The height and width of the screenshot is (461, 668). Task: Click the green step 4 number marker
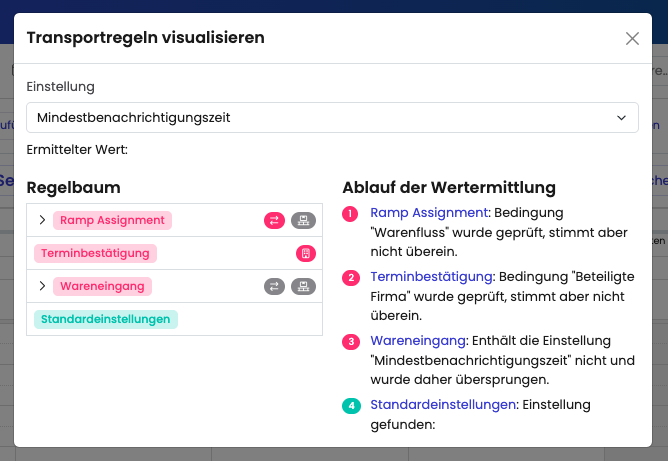[350, 405]
